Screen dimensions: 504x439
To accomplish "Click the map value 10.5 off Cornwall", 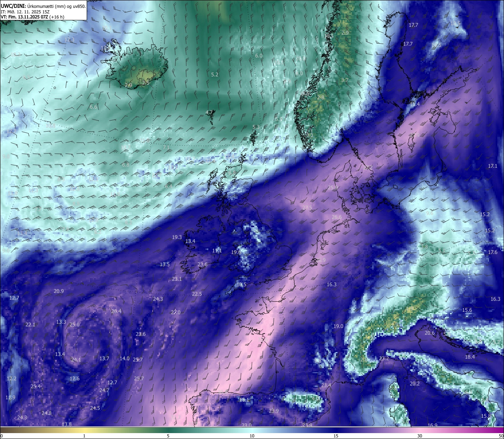I will coord(241,285).
